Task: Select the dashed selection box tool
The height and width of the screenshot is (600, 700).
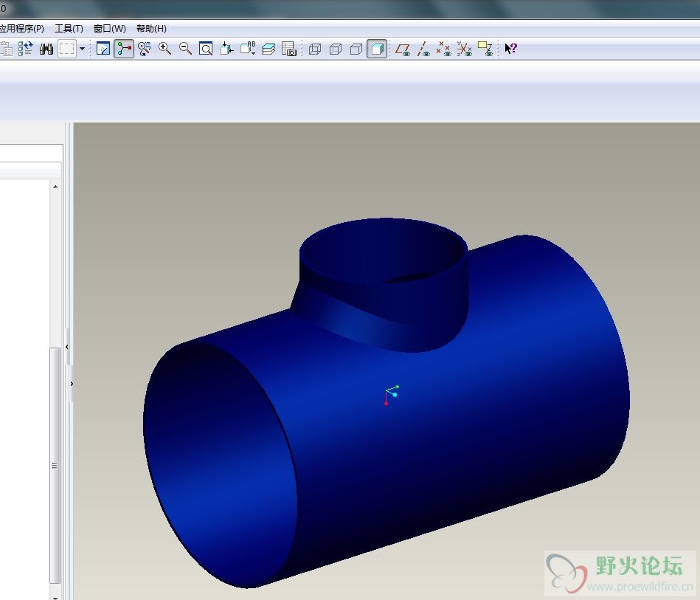Action: click(66, 48)
